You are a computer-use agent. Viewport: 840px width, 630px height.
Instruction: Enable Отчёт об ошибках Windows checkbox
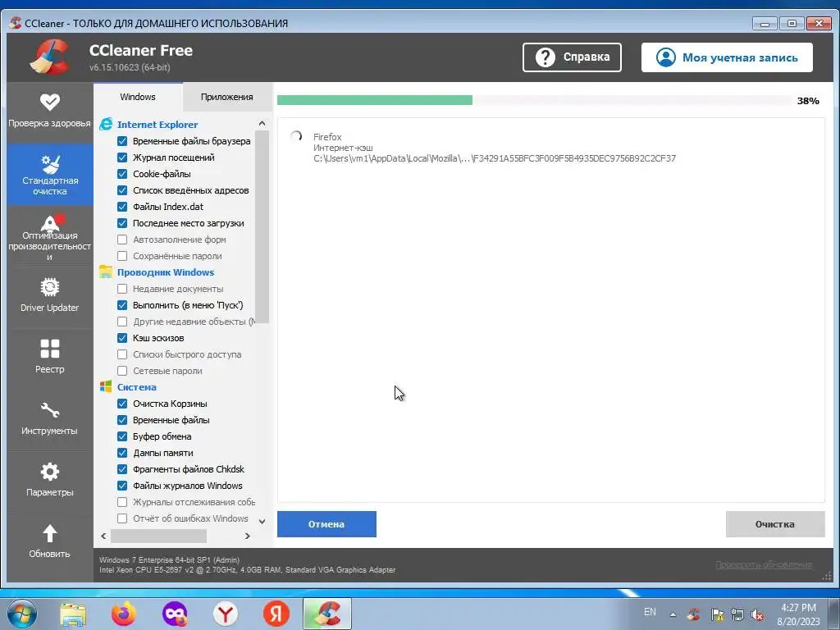122,518
